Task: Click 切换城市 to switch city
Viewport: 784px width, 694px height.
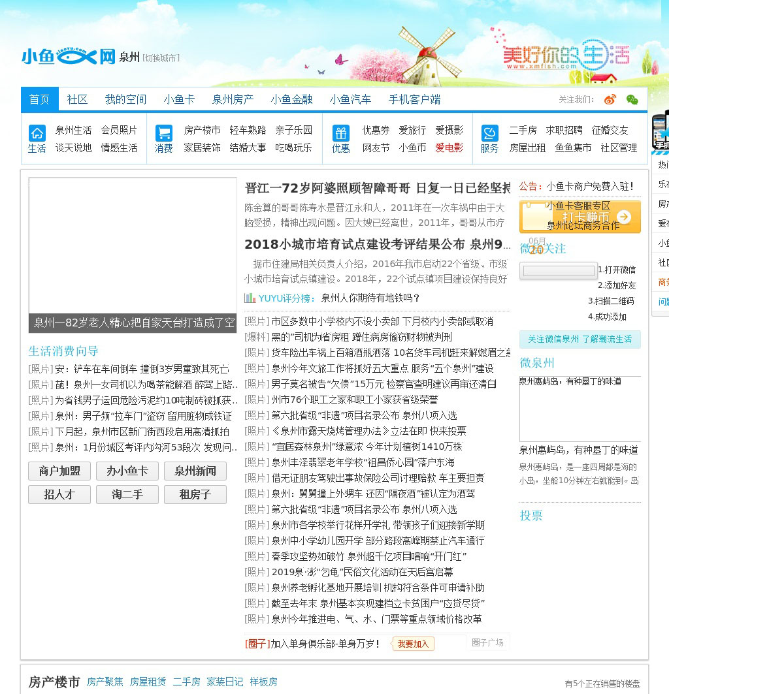Action: point(161,58)
